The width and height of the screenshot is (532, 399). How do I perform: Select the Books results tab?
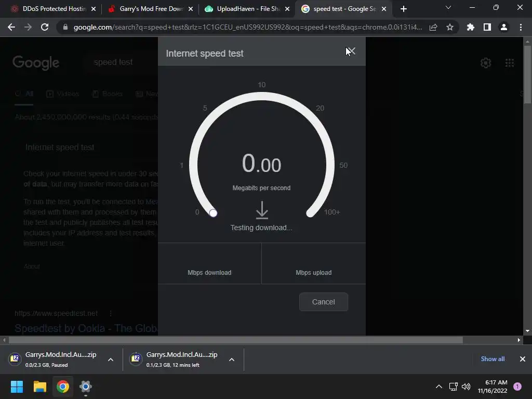(x=108, y=94)
